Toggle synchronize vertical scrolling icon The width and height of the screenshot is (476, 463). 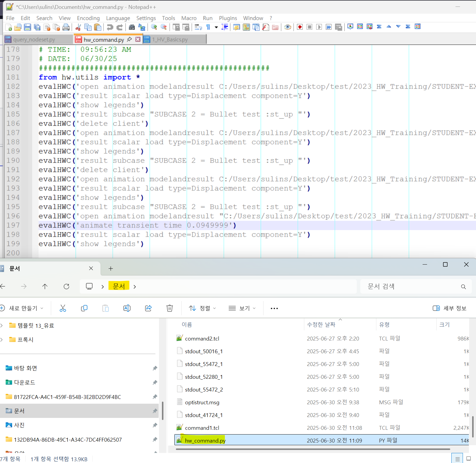point(176,27)
